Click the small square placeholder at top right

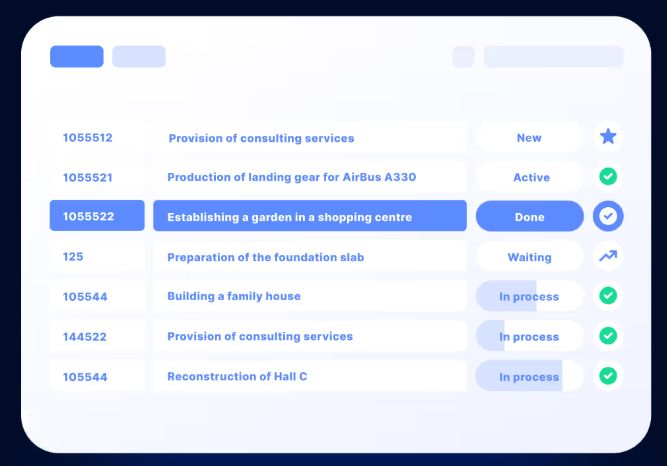click(x=463, y=57)
